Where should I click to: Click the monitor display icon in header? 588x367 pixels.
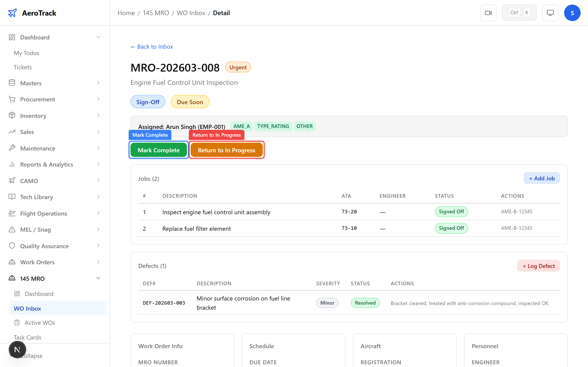[x=550, y=13]
